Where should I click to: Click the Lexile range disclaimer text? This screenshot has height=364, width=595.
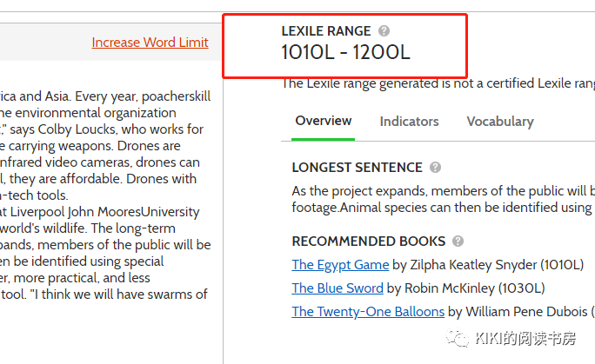438,83
